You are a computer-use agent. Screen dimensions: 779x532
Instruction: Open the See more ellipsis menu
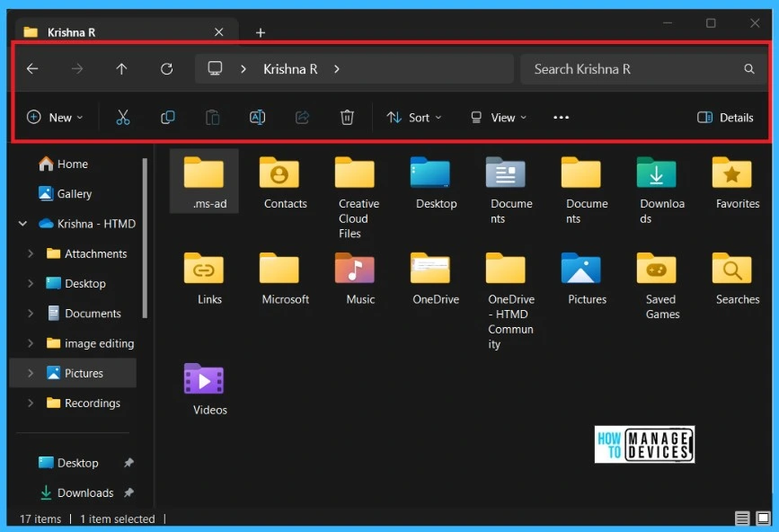tap(561, 117)
